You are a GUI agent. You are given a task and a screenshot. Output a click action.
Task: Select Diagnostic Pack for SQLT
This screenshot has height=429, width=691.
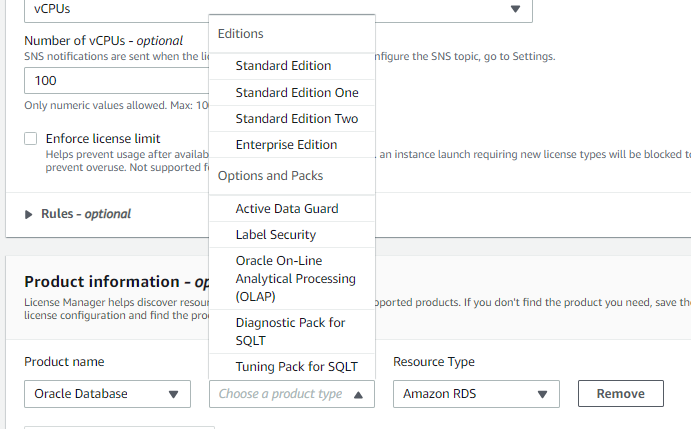click(x=292, y=332)
